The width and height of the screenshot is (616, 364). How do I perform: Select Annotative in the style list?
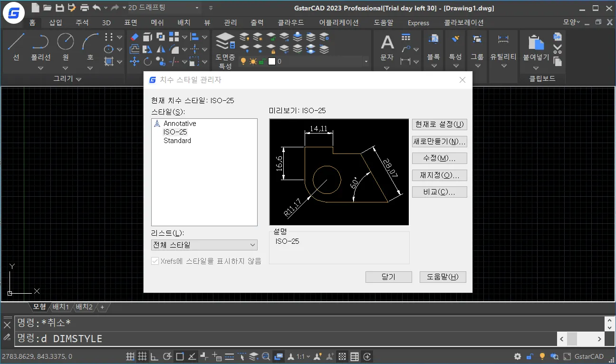(180, 124)
